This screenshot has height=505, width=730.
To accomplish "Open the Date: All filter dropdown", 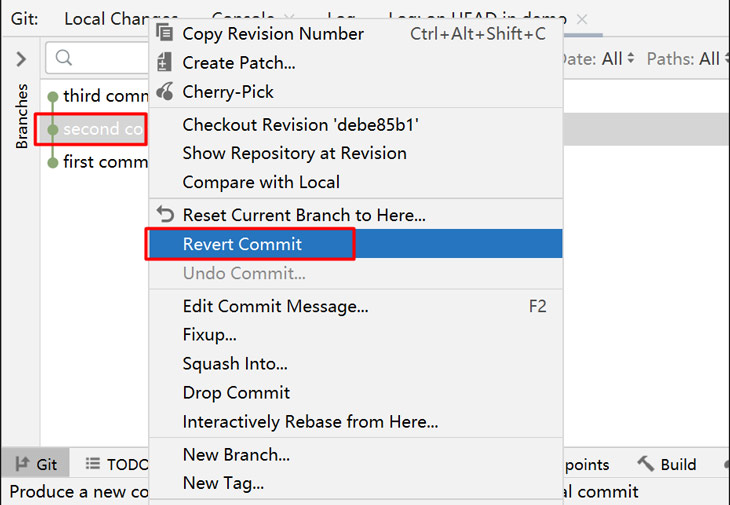I will pyautogui.click(x=598, y=59).
